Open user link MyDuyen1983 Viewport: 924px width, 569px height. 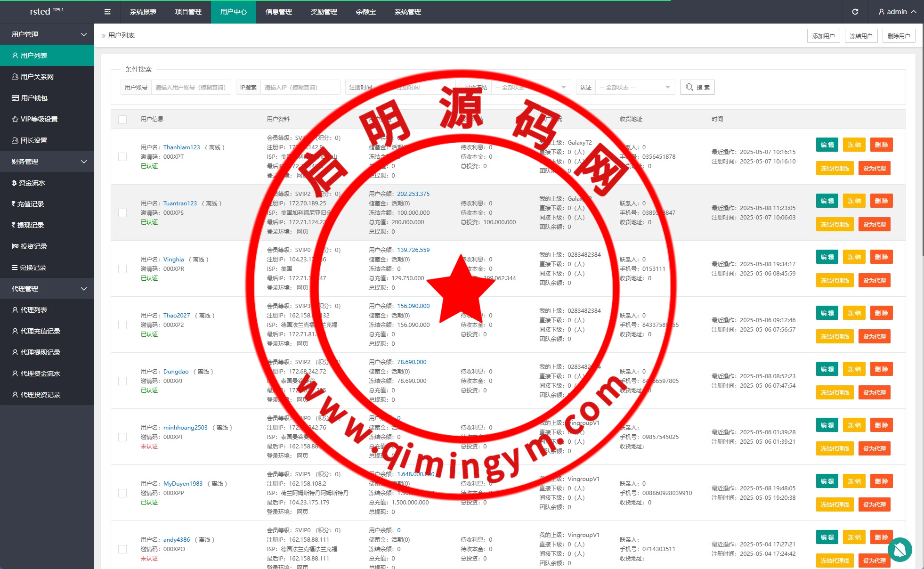pyautogui.click(x=183, y=484)
